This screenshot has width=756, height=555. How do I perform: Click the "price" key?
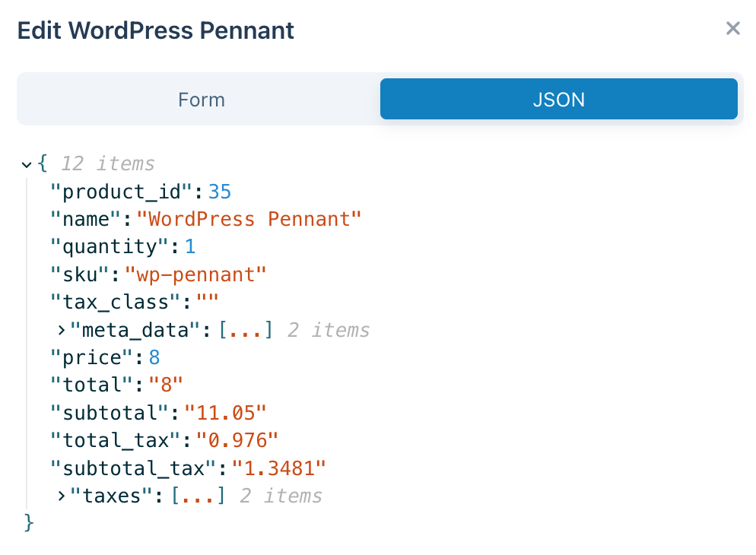coord(91,357)
